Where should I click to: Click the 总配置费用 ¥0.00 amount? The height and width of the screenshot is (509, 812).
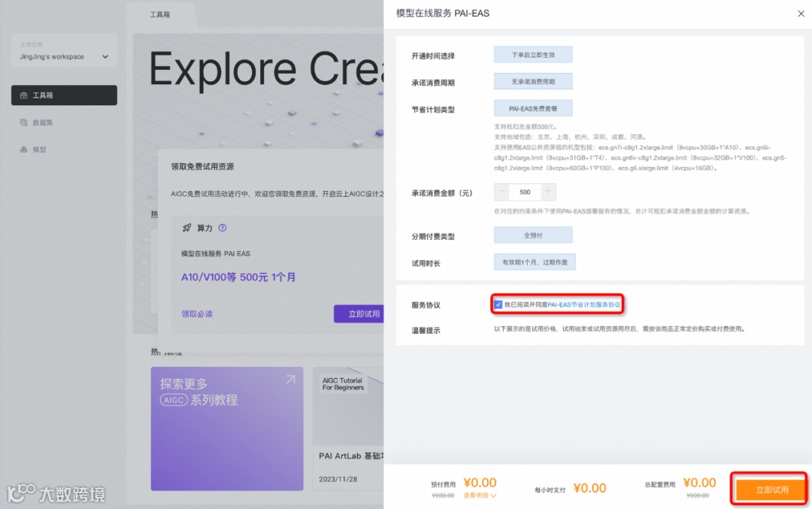[699, 483]
